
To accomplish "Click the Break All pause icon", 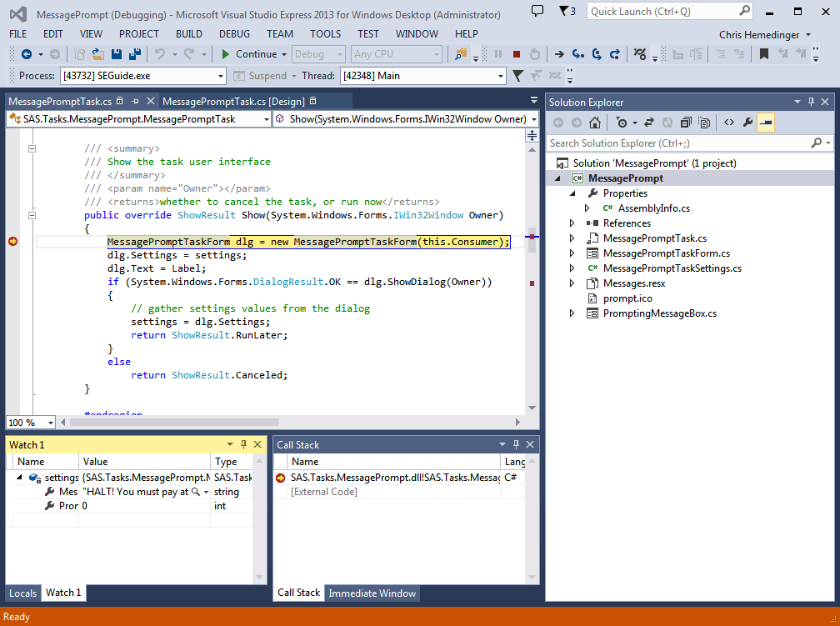I will [497, 54].
